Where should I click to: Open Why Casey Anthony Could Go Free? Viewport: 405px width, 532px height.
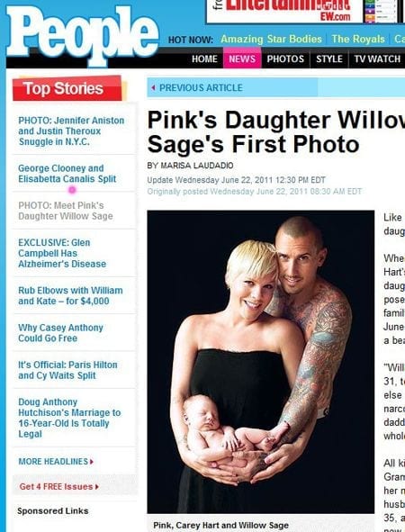[x=60, y=333]
